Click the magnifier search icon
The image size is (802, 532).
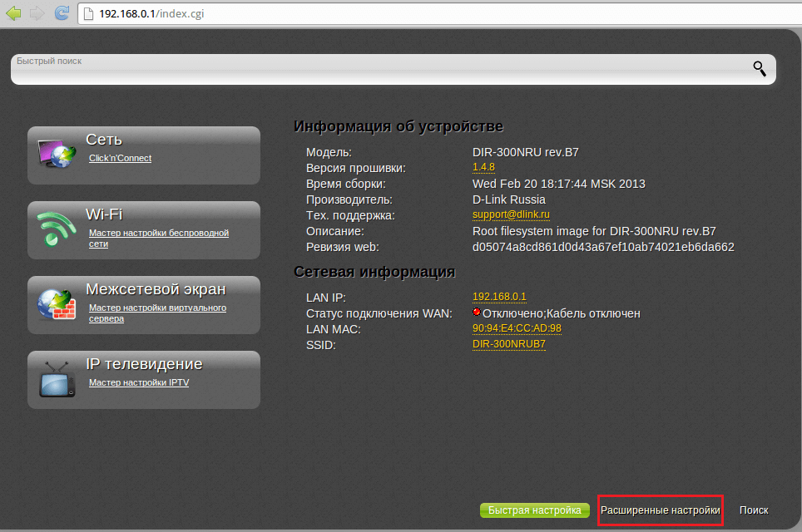759,69
